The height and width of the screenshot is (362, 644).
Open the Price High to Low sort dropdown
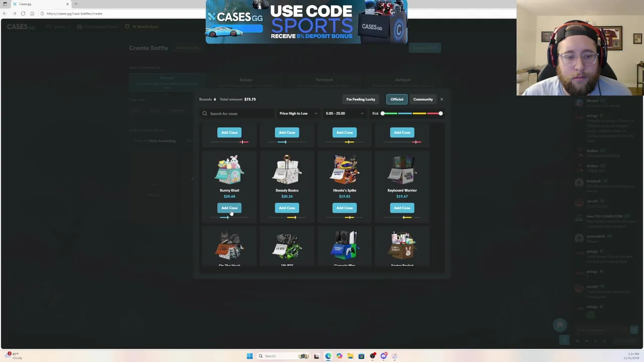coord(298,114)
